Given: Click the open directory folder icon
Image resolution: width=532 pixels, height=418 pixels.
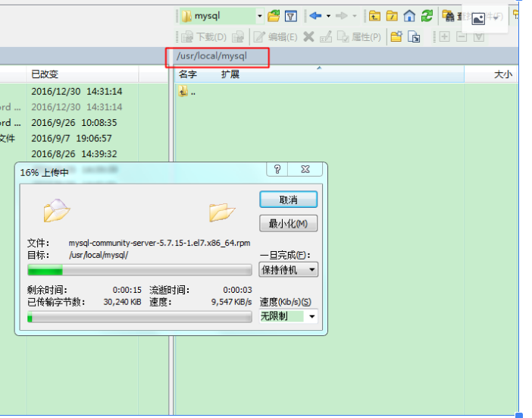Looking at the screenshot, I should pos(274,16).
